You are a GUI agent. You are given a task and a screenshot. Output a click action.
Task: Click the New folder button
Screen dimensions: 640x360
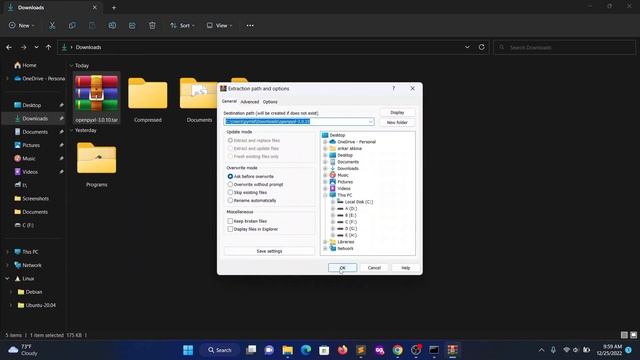click(x=397, y=122)
